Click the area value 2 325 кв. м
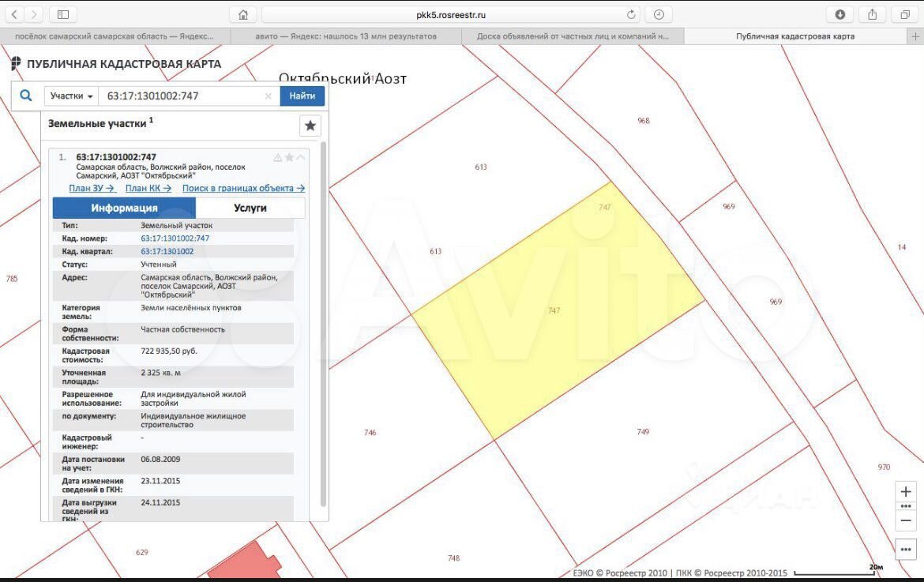The width and height of the screenshot is (924, 582). pyautogui.click(x=161, y=373)
